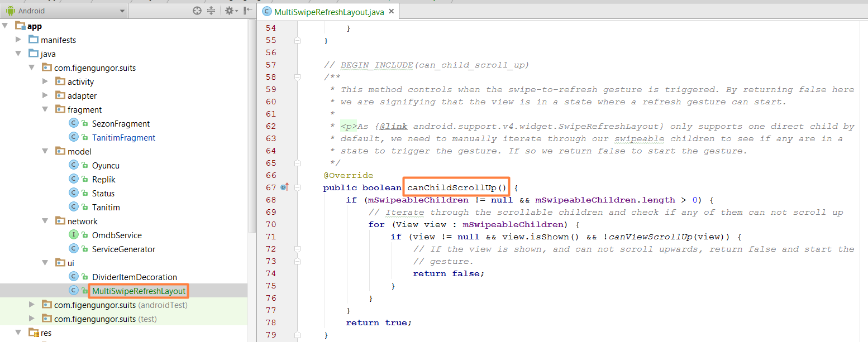Screen dimensions: 868x342
Task: Click the collapse all icon in project panel
Action: [211, 11]
